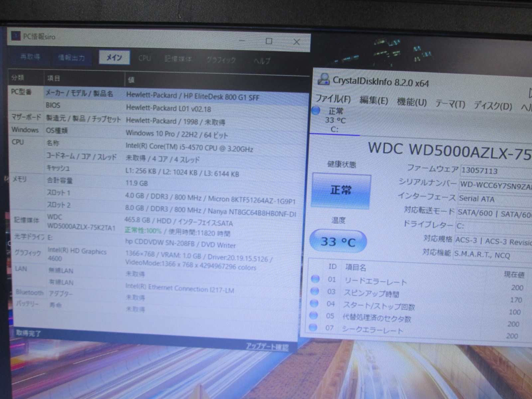532x399 pixels.
Task: Select the 4 コア / 4 スレッド value
Action: point(162,159)
